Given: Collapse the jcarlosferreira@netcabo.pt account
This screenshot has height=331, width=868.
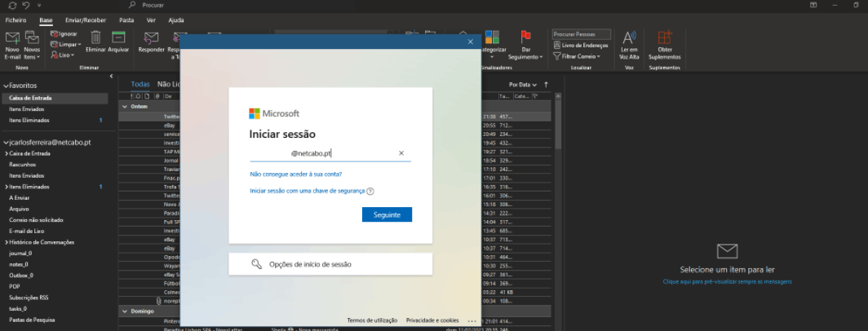Looking at the screenshot, I should click(x=6, y=142).
